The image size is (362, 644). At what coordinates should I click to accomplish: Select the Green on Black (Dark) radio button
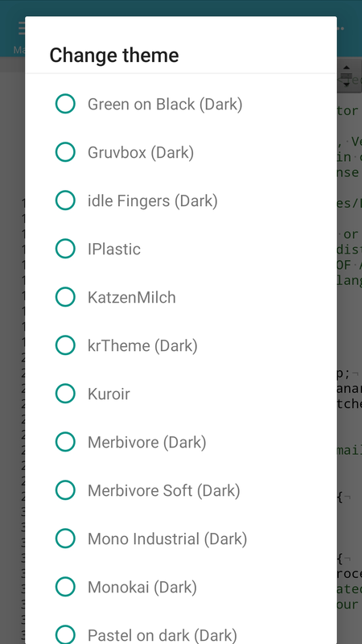[x=65, y=104]
